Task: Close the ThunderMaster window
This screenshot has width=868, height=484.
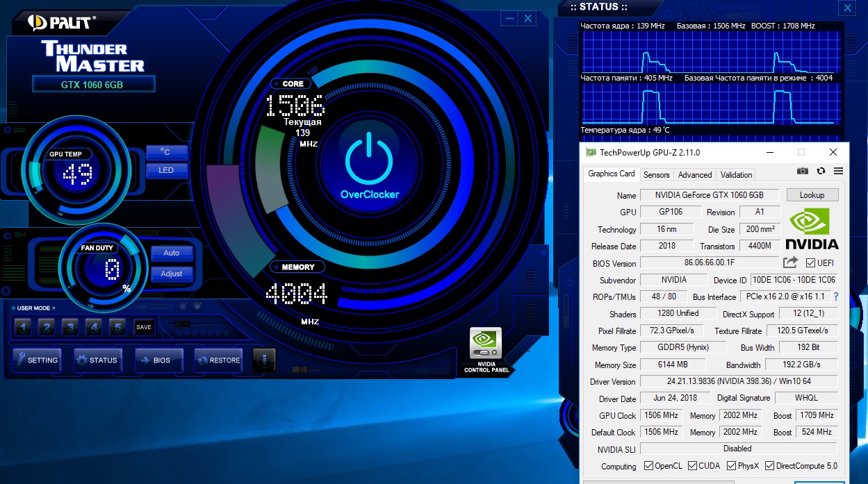Action: [528, 19]
